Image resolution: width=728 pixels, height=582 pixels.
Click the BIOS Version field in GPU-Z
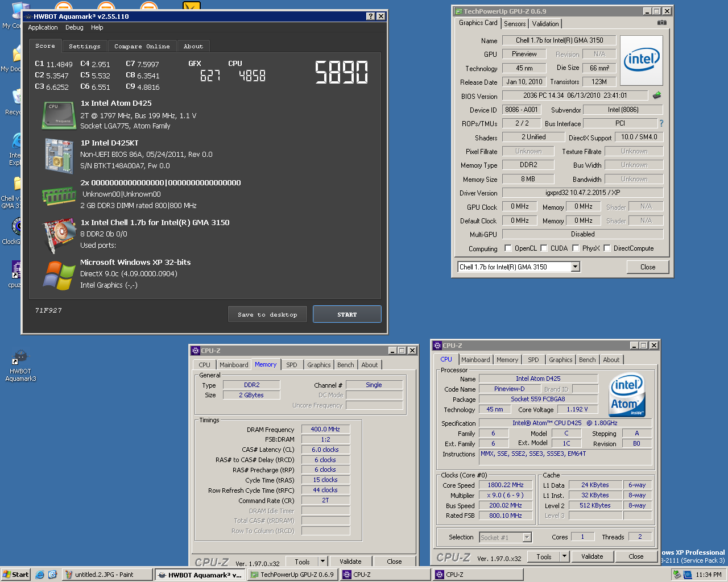click(575, 95)
